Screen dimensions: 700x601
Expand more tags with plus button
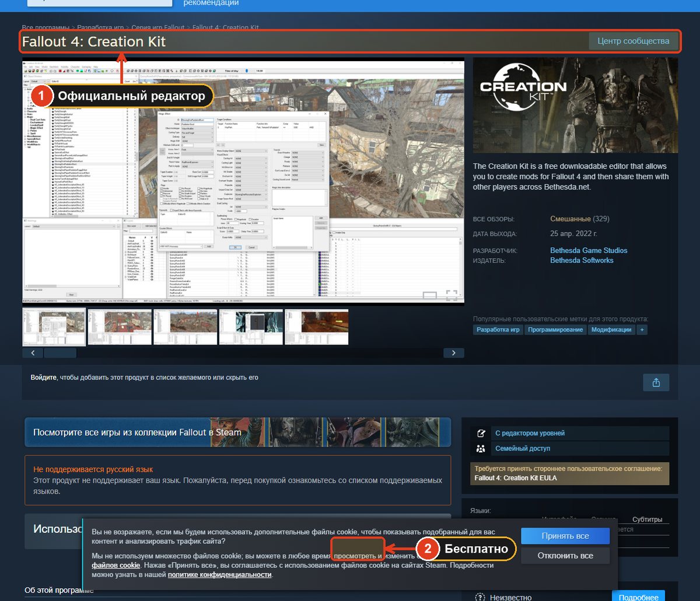point(642,329)
